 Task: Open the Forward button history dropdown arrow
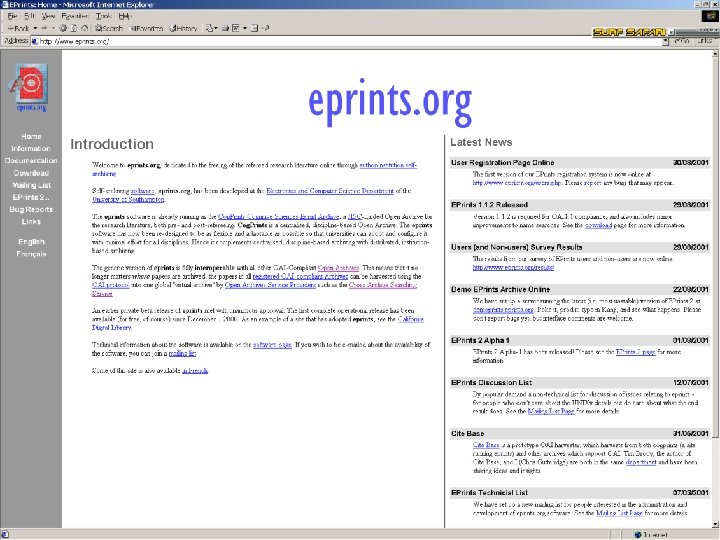[x=53, y=28]
